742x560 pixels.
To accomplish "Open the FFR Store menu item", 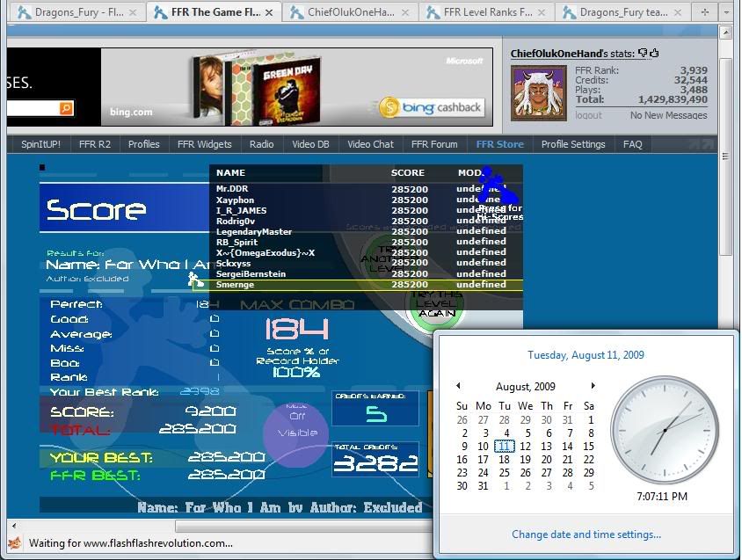I will (x=499, y=144).
